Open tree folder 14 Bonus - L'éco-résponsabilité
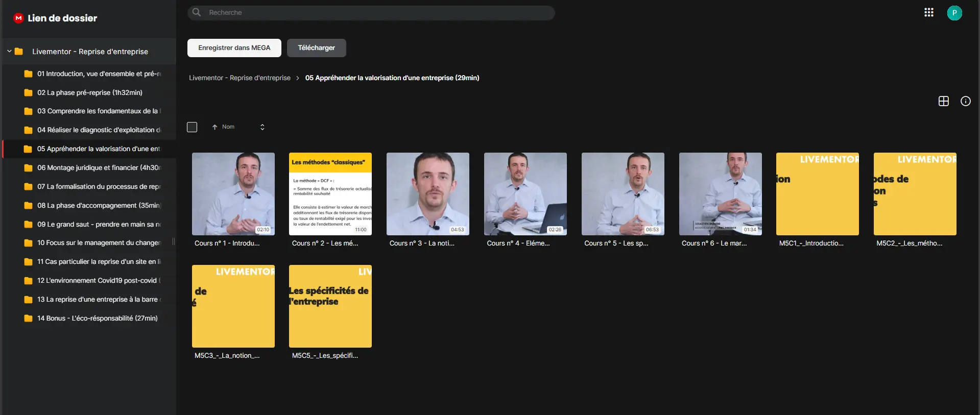 pyautogui.click(x=89, y=319)
